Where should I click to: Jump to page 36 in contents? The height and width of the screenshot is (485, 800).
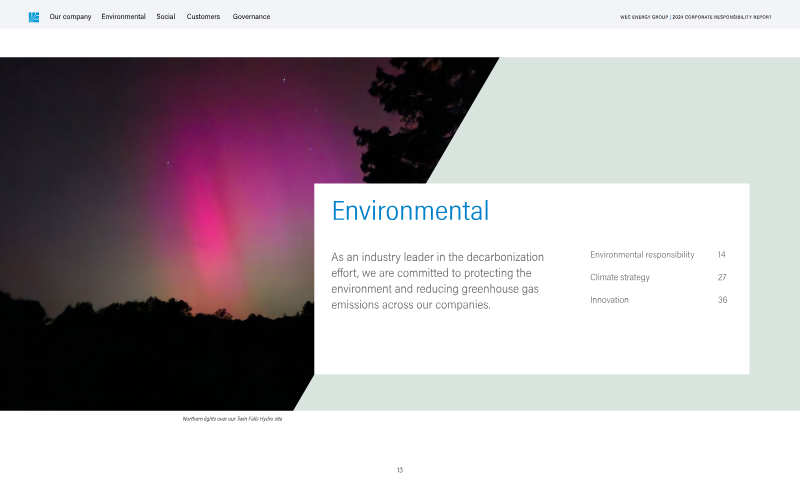[722, 300]
